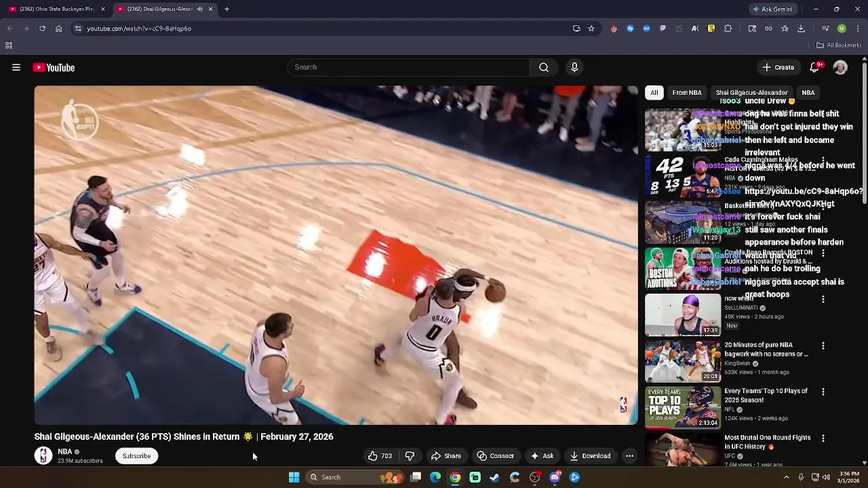868x488 pixels.
Task: Dislike the video with thumbs-down button
Action: [x=410, y=456]
